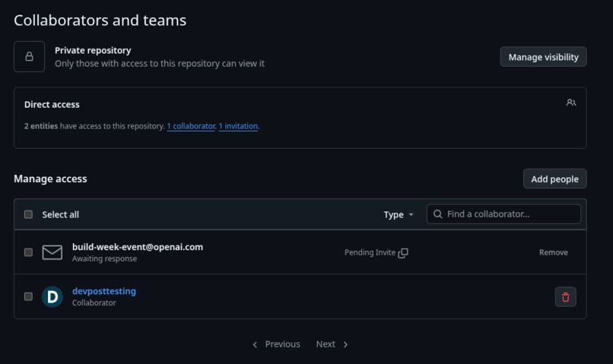The image size is (613, 364).
Task: Go to the Previous page
Action: coord(276,344)
